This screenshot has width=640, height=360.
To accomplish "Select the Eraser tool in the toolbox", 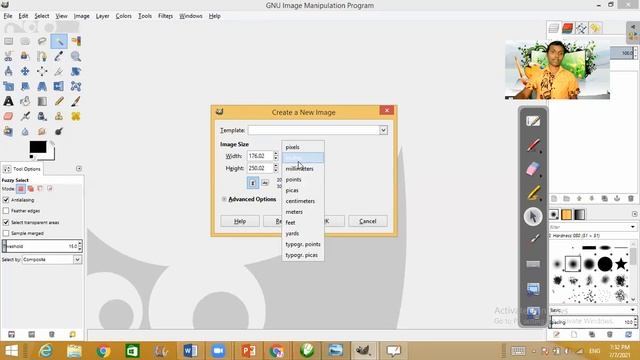I will [8, 116].
